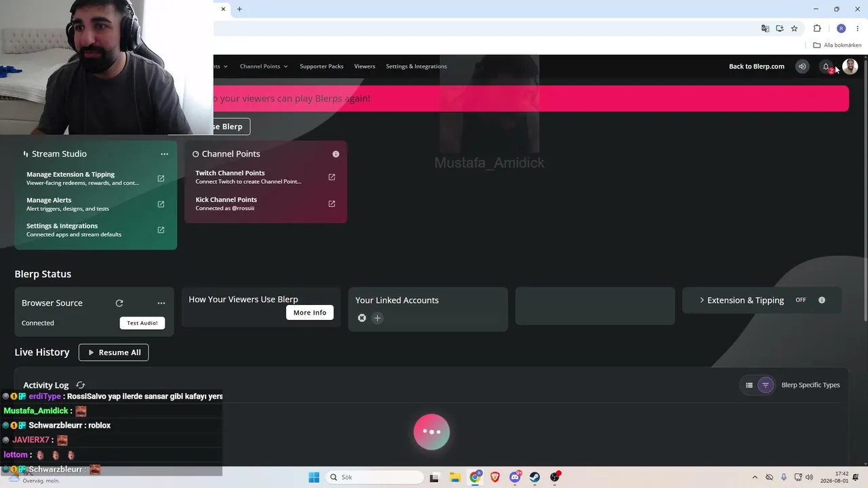Click the pink Blerps banner
The width and height of the screenshot is (868, 488).
coord(531,98)
